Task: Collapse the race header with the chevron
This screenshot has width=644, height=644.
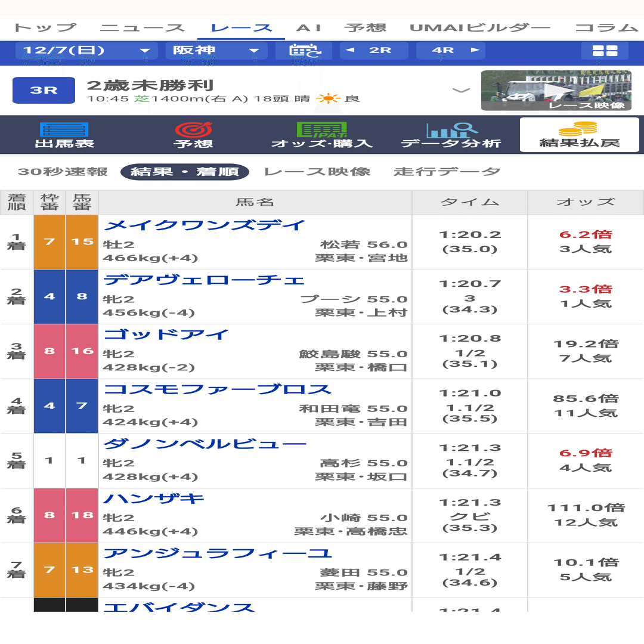Action: pyautogui.click(x=460, y=89)
